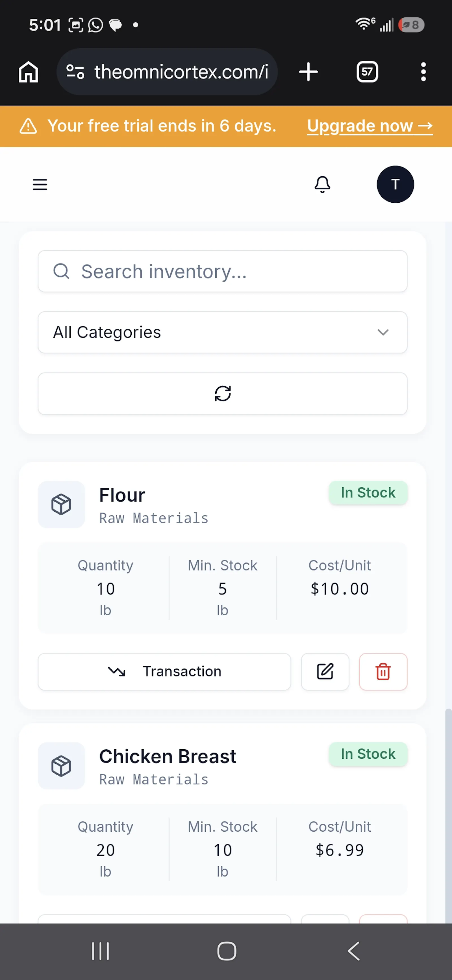Show the 57 open tabs switcher
The height and width of the screenshot is (980, 452).
367,72
